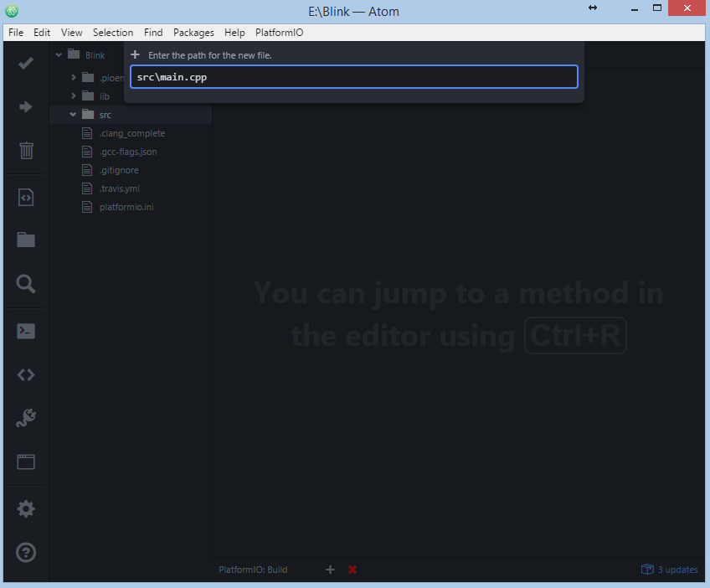
Task: Collapse the src folder chevron
Action: [73, 115]
